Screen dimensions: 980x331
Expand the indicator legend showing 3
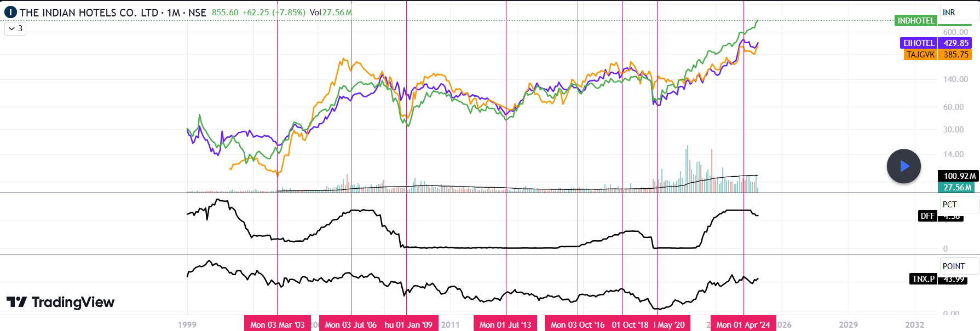coord(15,28)
